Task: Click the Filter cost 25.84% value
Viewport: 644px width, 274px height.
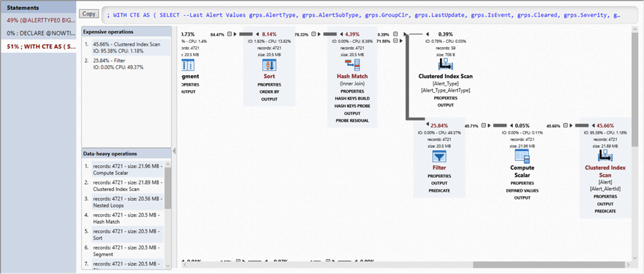Action: [439, 126]
